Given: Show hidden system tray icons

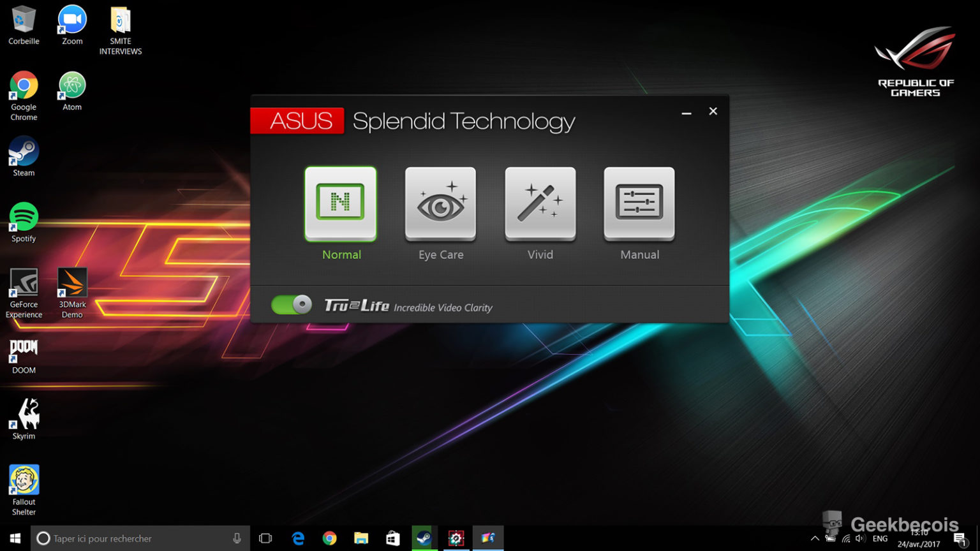Looking at the screenshot, I should click(x=815, y=539).
